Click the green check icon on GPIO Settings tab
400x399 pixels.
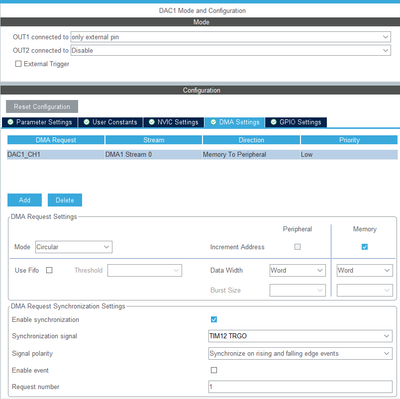tap(274, 122)
